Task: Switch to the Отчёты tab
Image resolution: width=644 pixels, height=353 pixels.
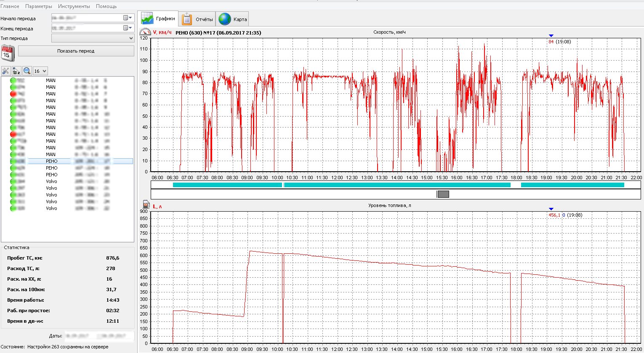Action: pos(197,19)
